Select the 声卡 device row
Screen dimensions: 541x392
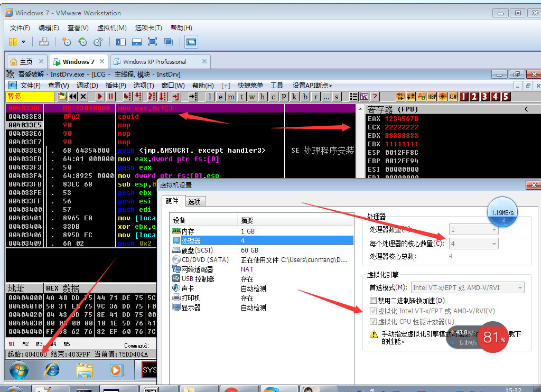262,288
